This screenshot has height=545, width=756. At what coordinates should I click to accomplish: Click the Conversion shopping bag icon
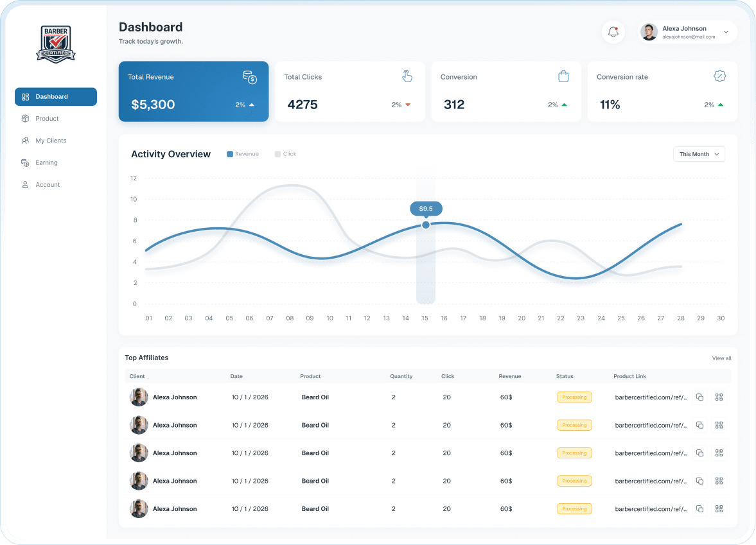pyautogui.click(x=563, y=76)
